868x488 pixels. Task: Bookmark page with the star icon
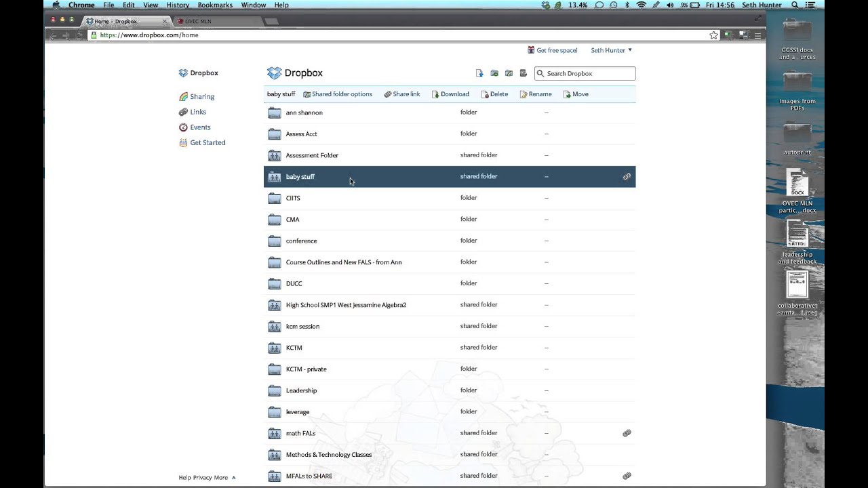[x=713, y=35]
